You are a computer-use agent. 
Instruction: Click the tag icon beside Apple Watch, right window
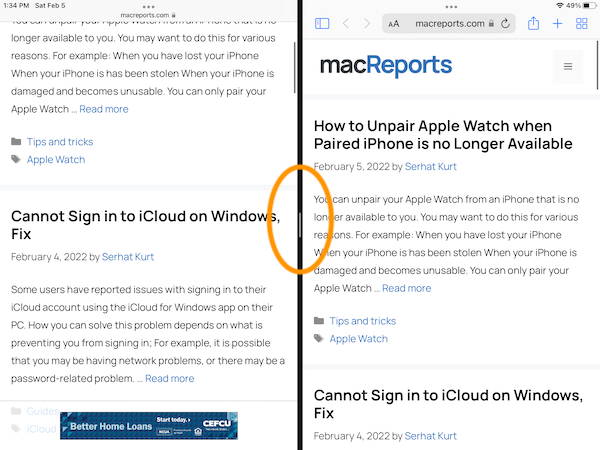point(319,338)
